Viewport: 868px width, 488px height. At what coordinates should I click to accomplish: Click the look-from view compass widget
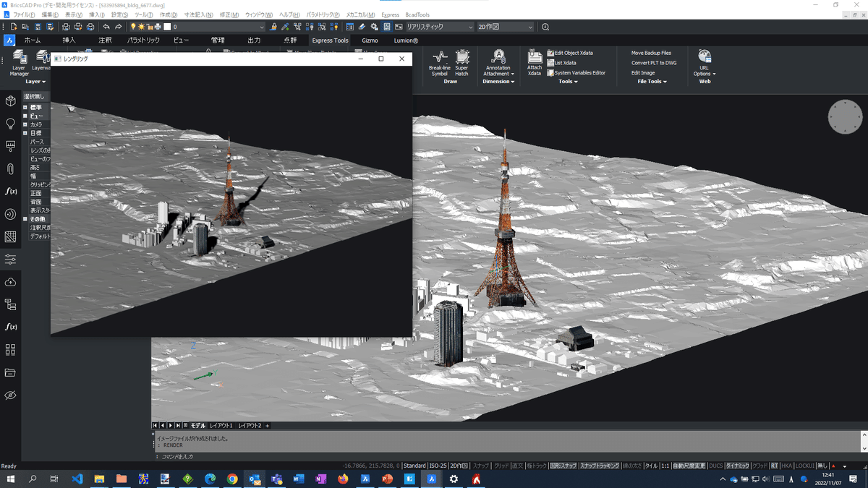pyautogui.click(x=845, y=117)
